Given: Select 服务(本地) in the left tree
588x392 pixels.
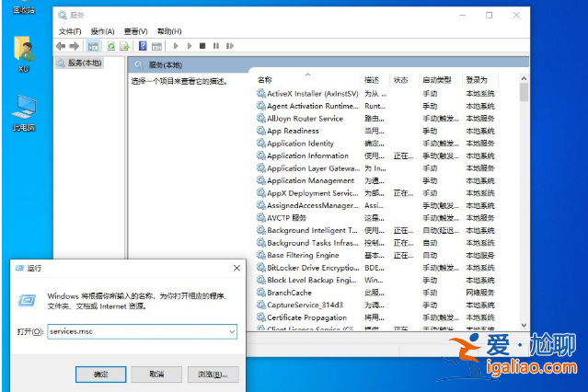Looking at the screenshot, I should (79, 63).
